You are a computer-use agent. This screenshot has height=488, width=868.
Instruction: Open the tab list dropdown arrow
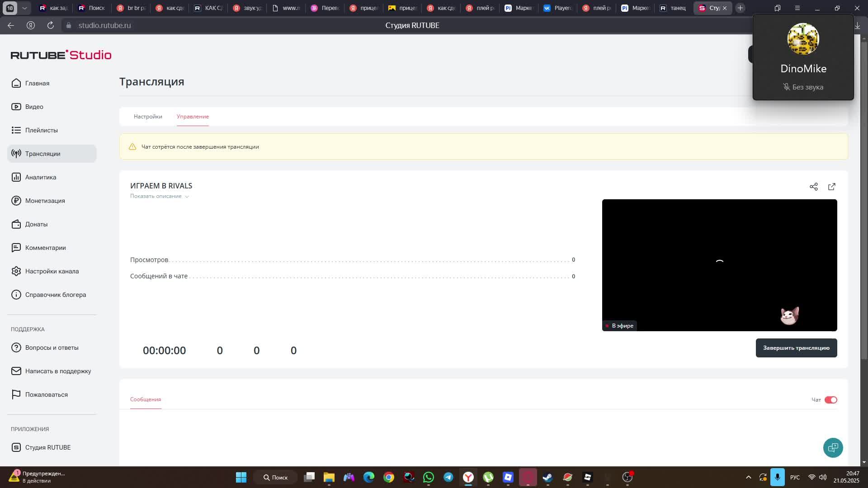[x=24, y=8]
